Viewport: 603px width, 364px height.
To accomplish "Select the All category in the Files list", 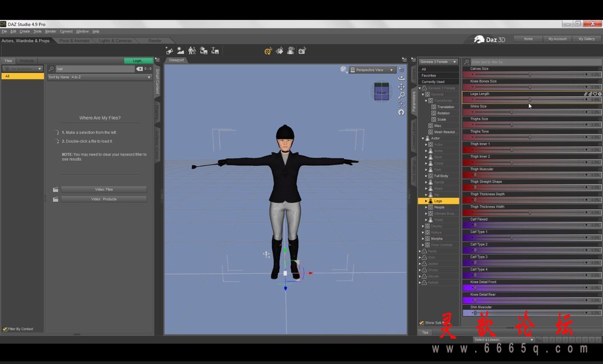I will tap(23, 76).
